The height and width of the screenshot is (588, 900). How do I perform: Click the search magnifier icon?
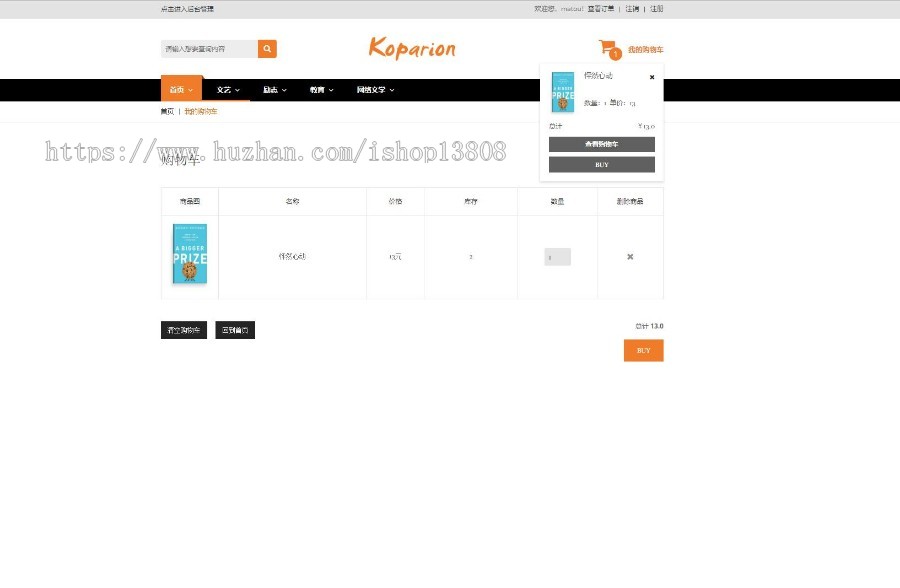(266, 48)
